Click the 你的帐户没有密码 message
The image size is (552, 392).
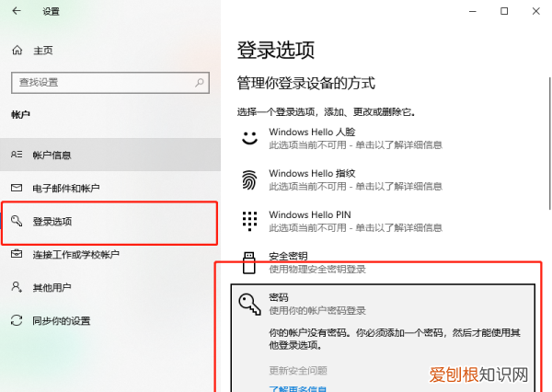(x=395, y=339)
